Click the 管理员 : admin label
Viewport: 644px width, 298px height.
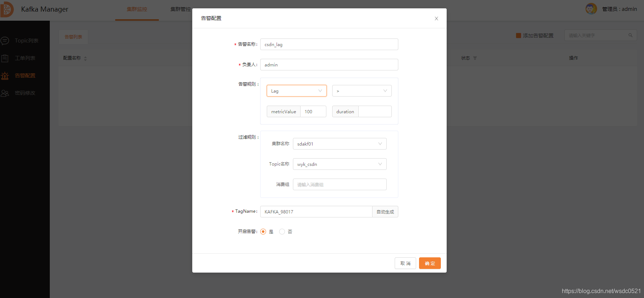tap(620, 9)
